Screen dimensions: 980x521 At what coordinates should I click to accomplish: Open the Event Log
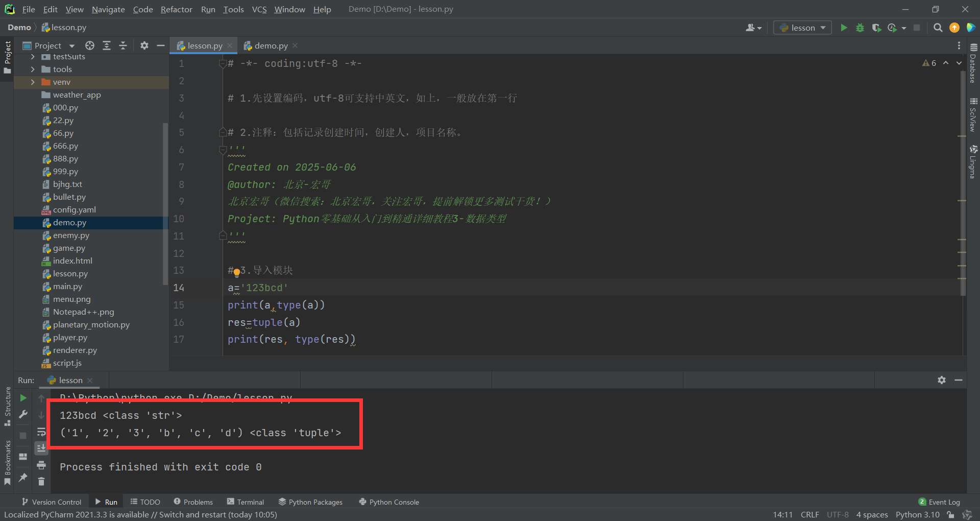[x=939, y=502]
